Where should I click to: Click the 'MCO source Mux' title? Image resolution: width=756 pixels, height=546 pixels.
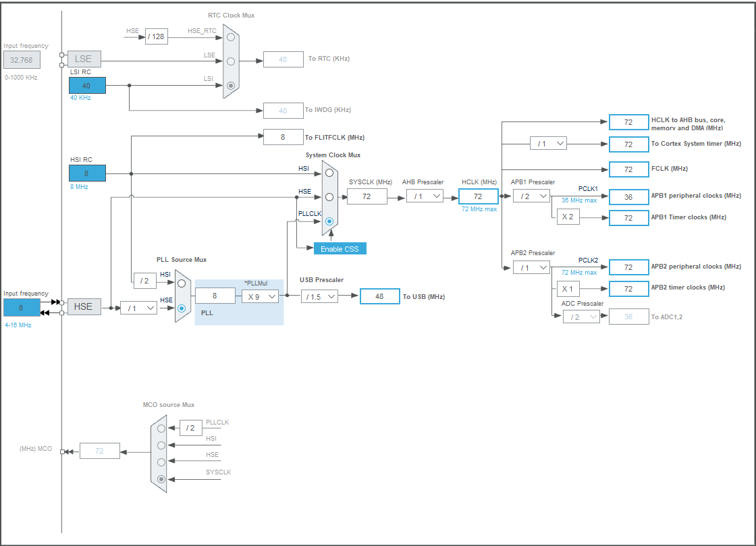[x=169, y=405]
